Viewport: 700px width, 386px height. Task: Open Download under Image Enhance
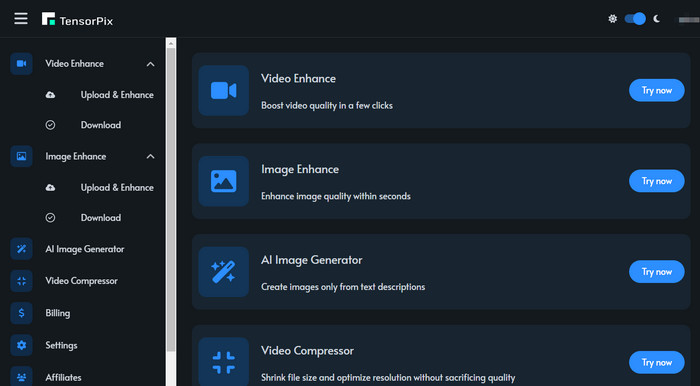(x=101, y=218)
